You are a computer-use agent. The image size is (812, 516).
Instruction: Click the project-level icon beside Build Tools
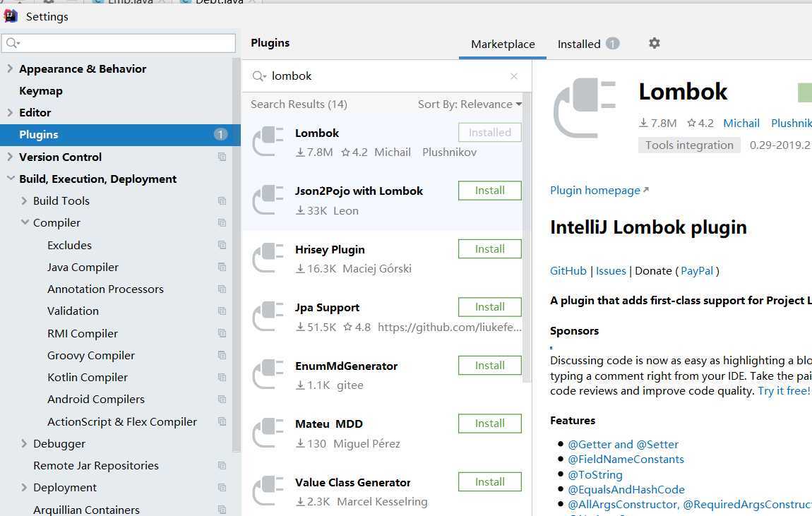pos(222,200)
